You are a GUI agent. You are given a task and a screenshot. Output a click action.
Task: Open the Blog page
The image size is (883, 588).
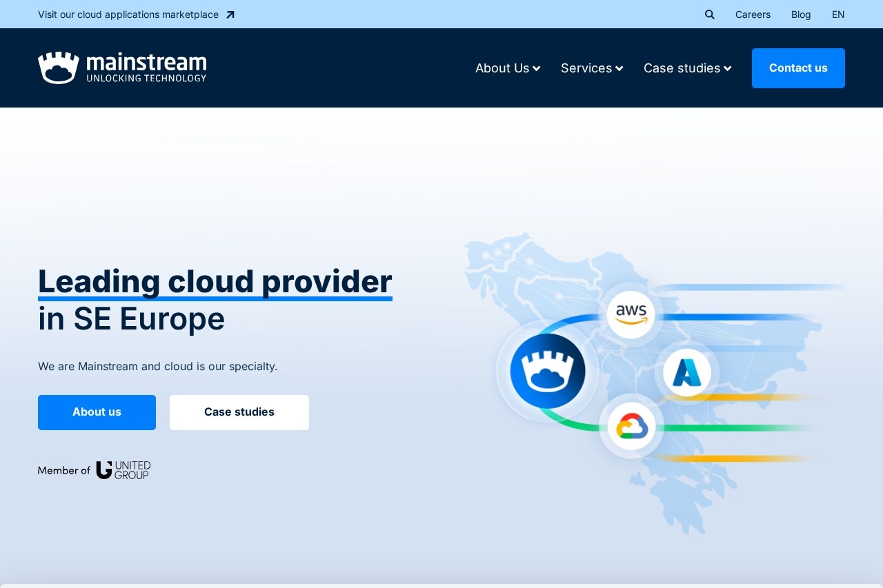[801, 14]
